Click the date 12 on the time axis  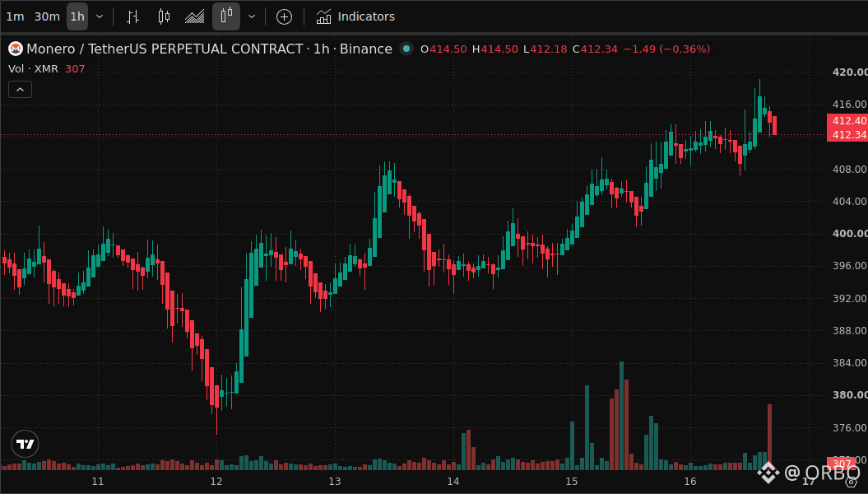click(216, 482)
